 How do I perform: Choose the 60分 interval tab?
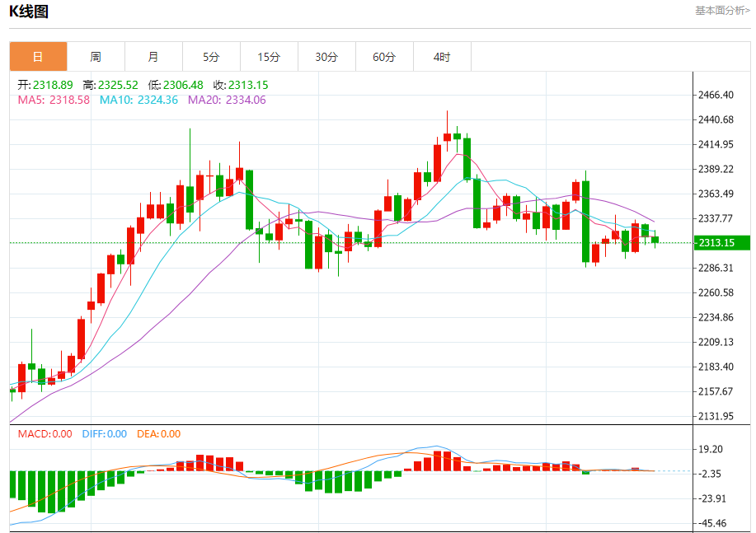(384, 57)
